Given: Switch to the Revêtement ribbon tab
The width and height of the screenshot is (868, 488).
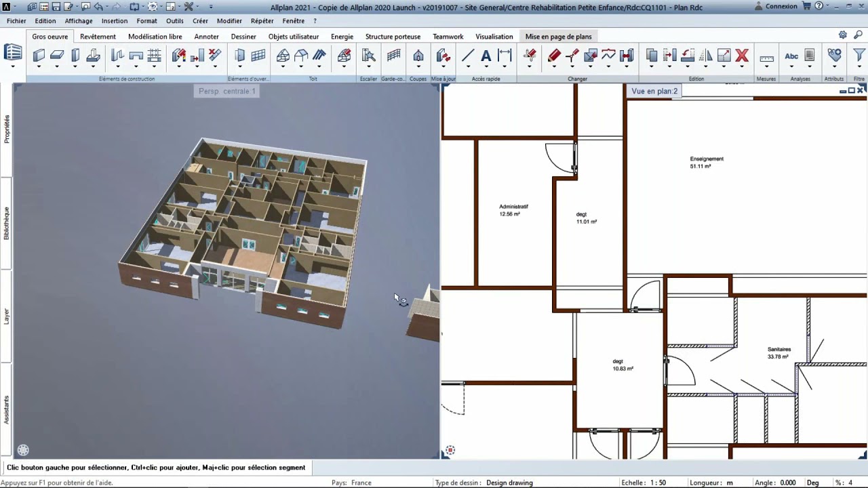Looking at the screenshot, I should [x=98, y=37].
